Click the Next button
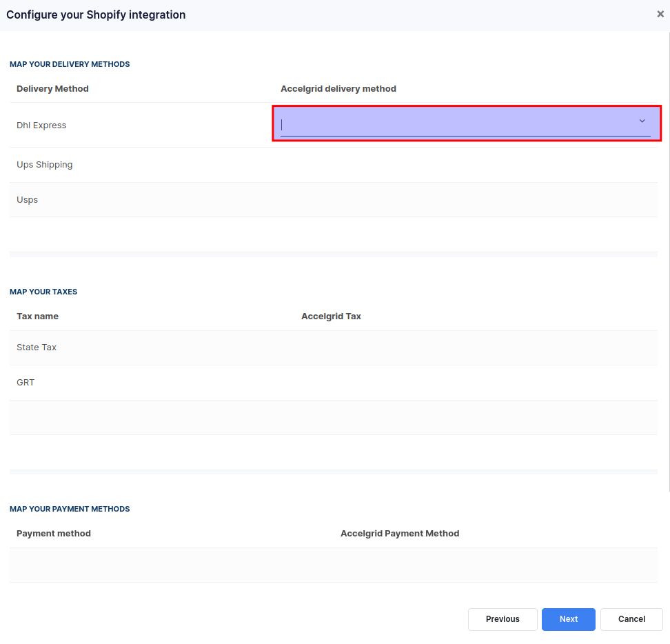This screenshot has height=644, width=670. click(x=568, y=619)
